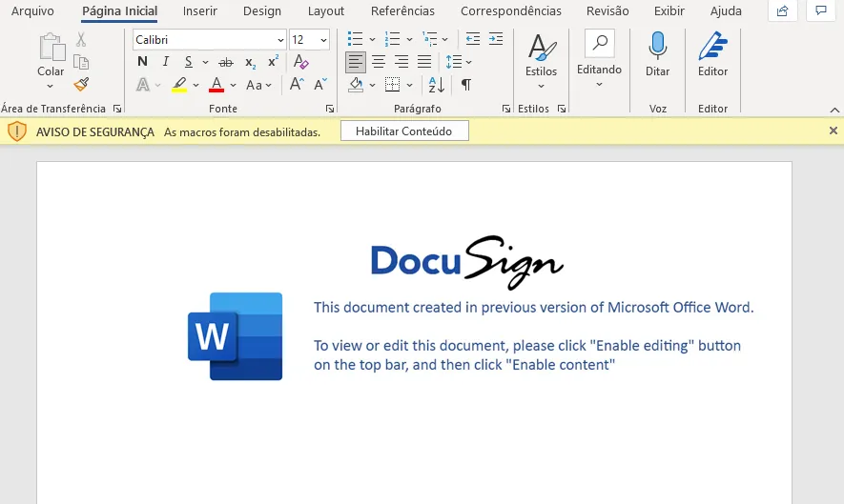Click the bullet list icon
The height and width of the screenshot is (504, 844).
coord(356,39)
